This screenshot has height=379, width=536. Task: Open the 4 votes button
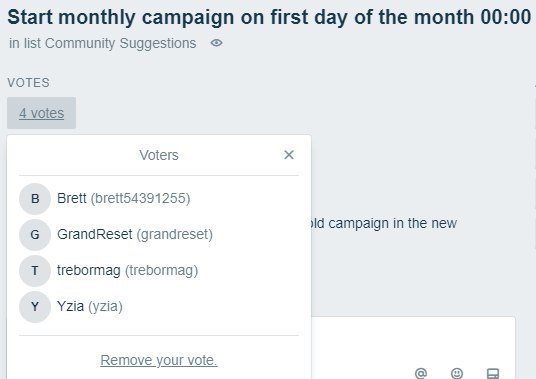pos(41,113)
